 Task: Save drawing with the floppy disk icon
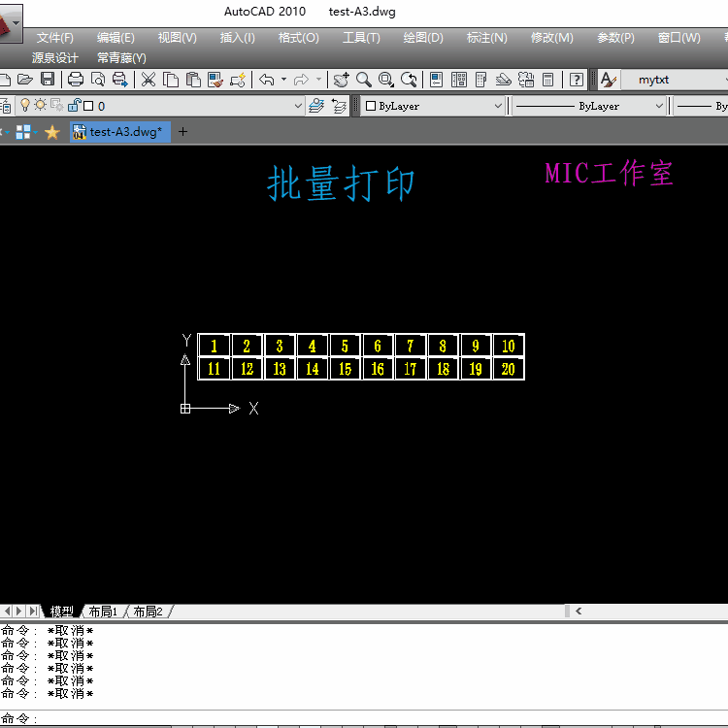[48, 80]
